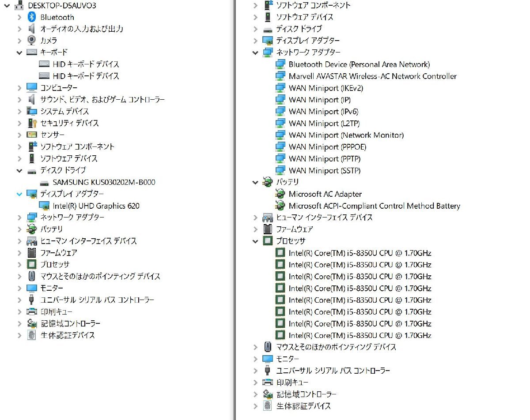This screenshot has width=530, height=420.
Task: Expand サウンド、ビデオ、およびゲーム コントローラー category
Action: point(19,99)
